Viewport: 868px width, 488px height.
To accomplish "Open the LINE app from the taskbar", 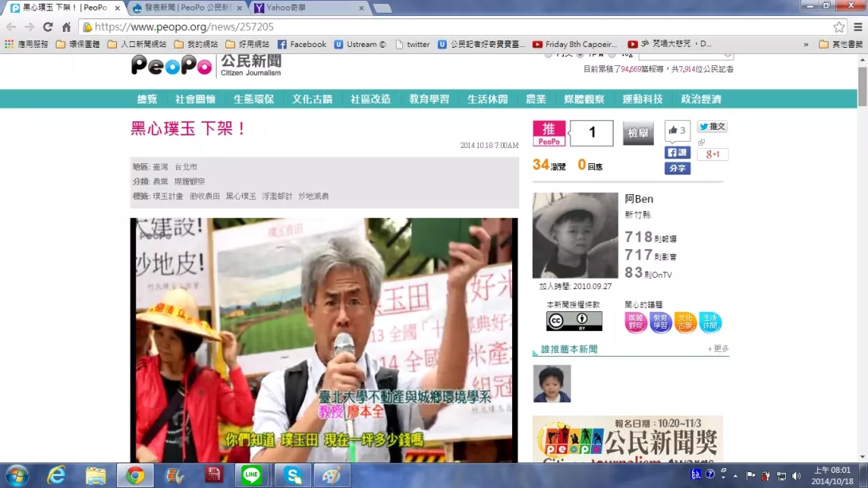I will tap(252, 475).
